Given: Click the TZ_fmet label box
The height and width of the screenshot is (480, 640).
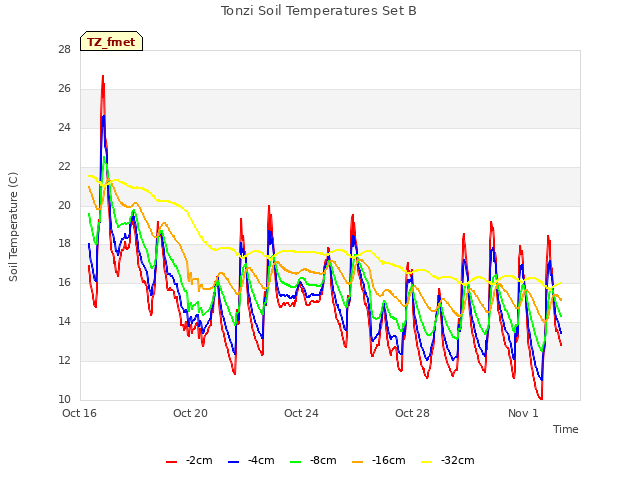Looking at the screenshot, I should point(111,41).
